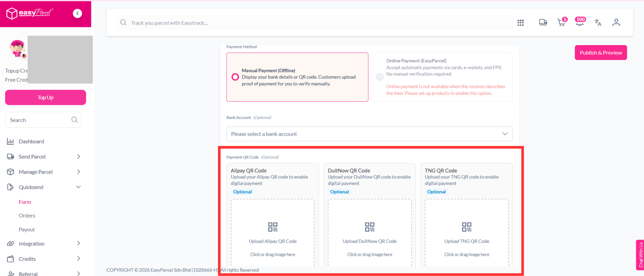Click Upload TNG QR Code drop area text
This screenshot has height=276, width=644.
coord(467,241)
